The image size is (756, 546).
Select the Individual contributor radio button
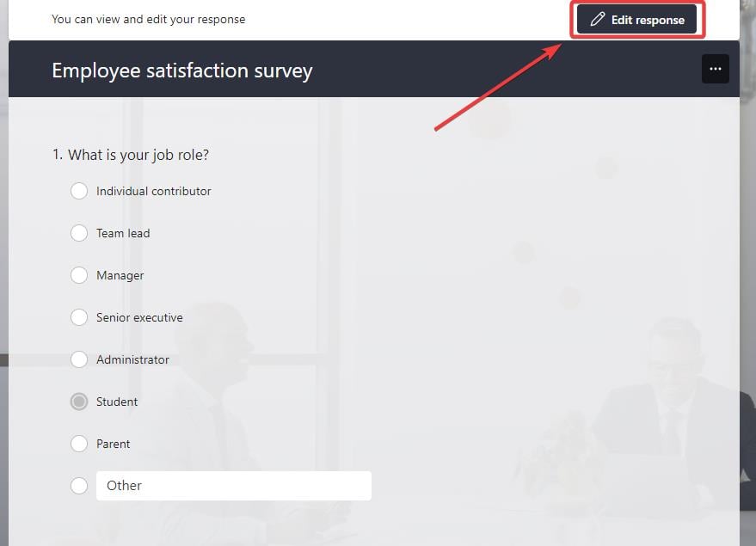pos(79,191)
